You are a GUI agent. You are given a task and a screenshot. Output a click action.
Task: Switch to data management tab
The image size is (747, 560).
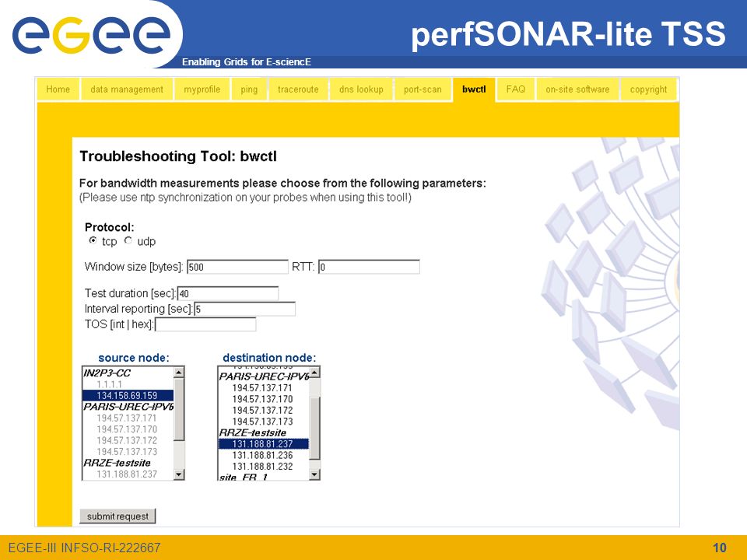(x=127, y=89)
